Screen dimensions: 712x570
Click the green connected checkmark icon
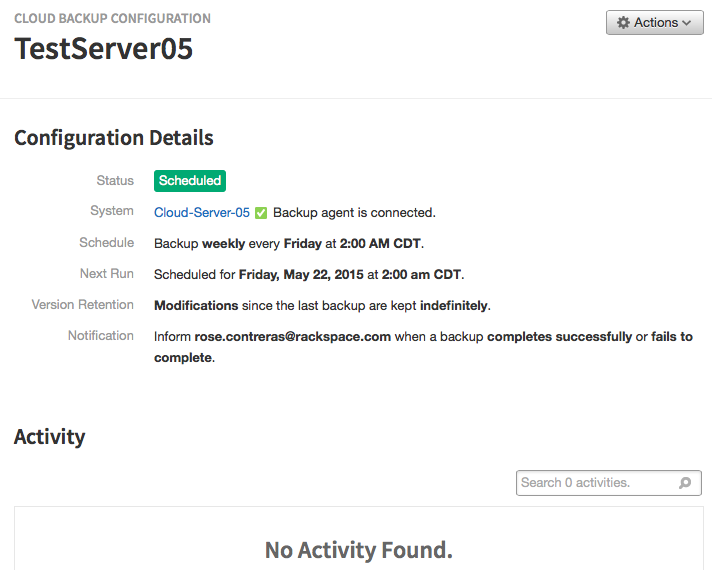point(261,213)
